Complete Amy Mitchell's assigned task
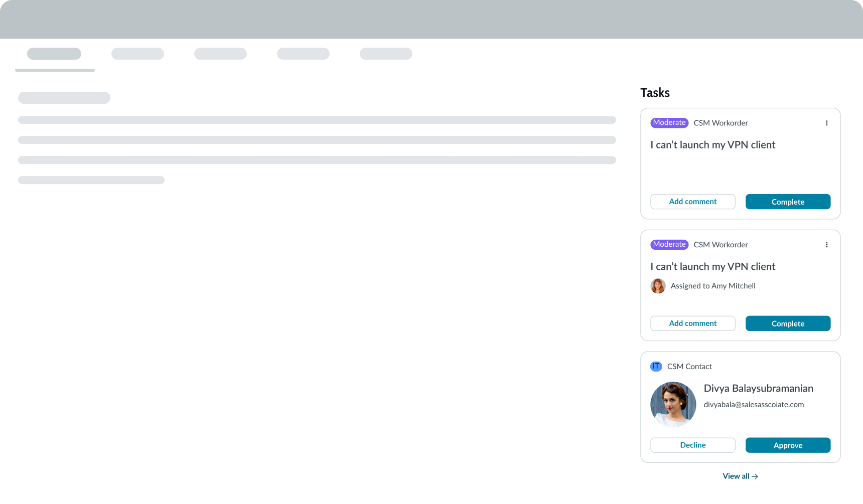The image size is (863, 504). click(x=788, y=323)
